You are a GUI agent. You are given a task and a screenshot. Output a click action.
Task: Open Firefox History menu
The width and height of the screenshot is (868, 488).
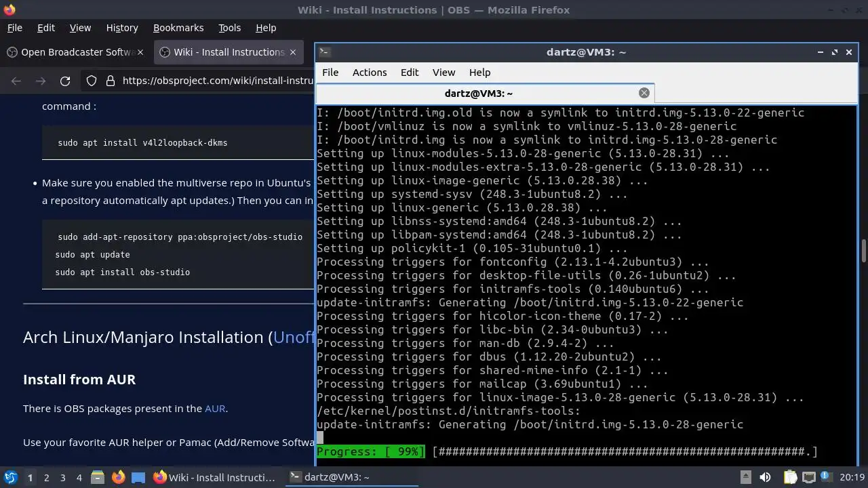[122, 28]
